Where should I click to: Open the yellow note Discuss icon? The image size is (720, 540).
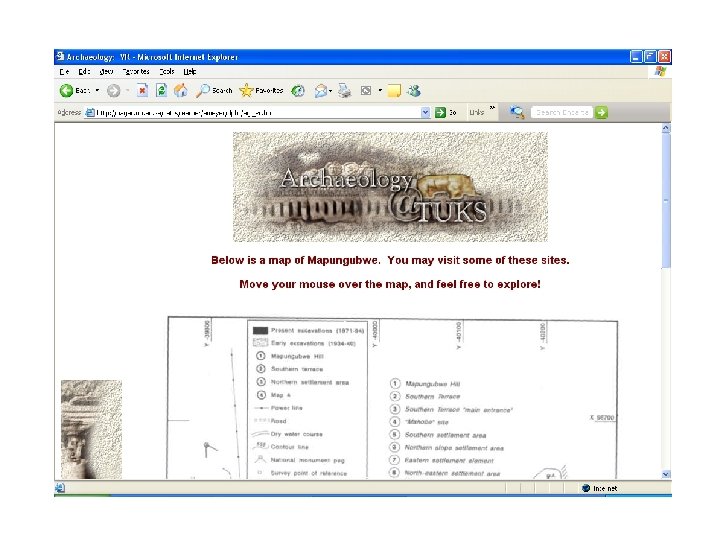(x=394, y=91)
